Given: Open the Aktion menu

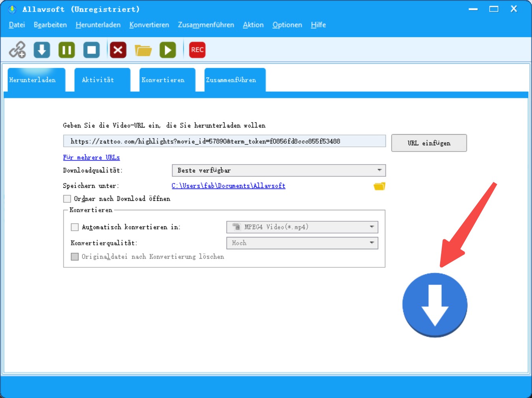Looking at the screenshot, I should coord(253,25).
